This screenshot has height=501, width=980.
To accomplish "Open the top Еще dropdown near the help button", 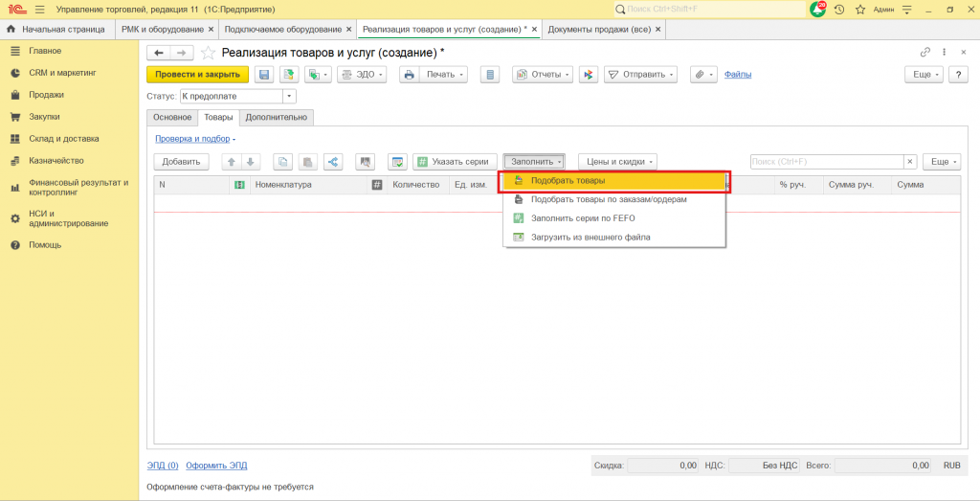I will tap(924, 75).
